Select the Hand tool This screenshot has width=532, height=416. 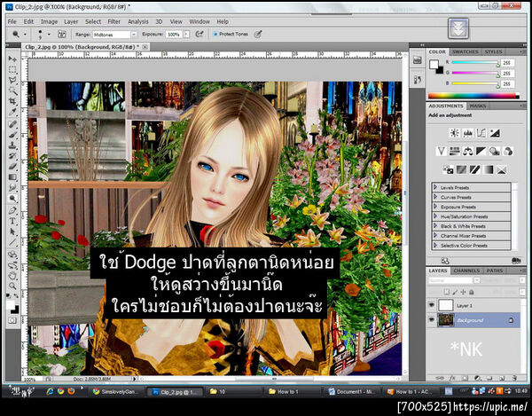12,276
